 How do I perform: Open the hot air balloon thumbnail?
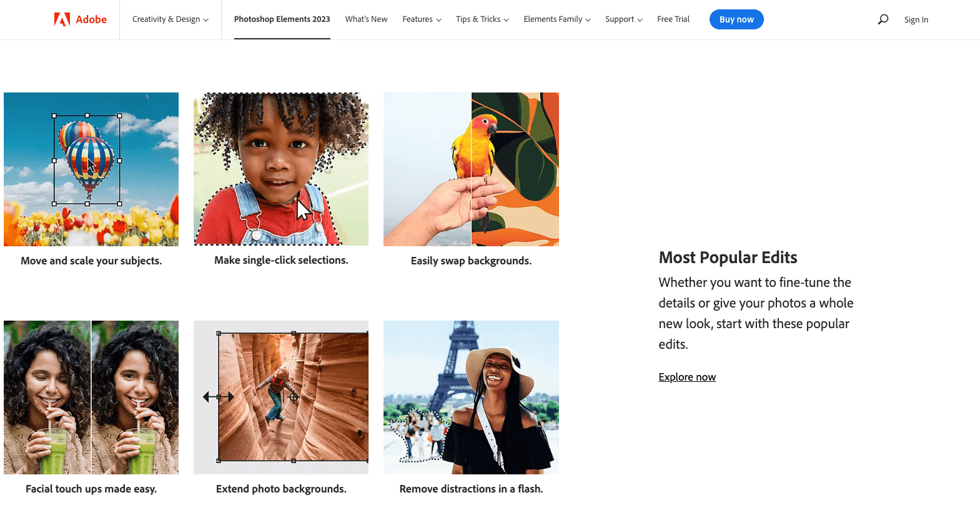coord(91,169)
